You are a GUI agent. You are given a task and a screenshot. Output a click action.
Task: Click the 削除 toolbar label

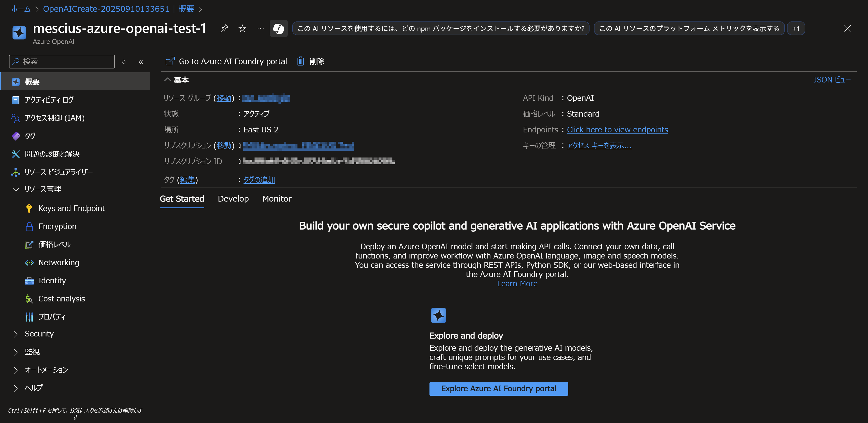pos(317,61)
